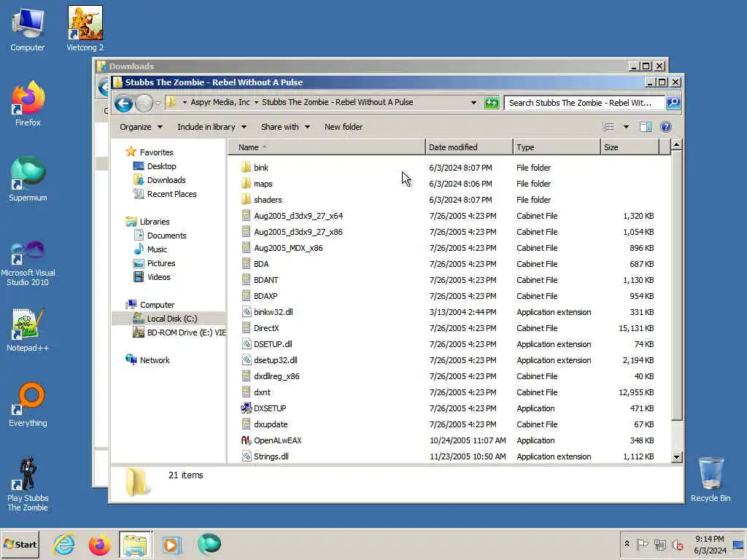Open Windows Media Player from taskbar
This screenshot has width=747, height=560.
click(172, 544)
